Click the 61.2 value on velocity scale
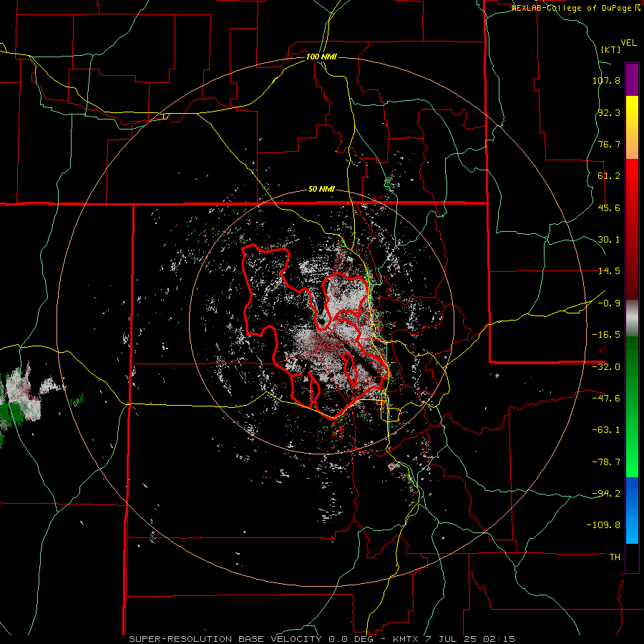 (609, 176)
